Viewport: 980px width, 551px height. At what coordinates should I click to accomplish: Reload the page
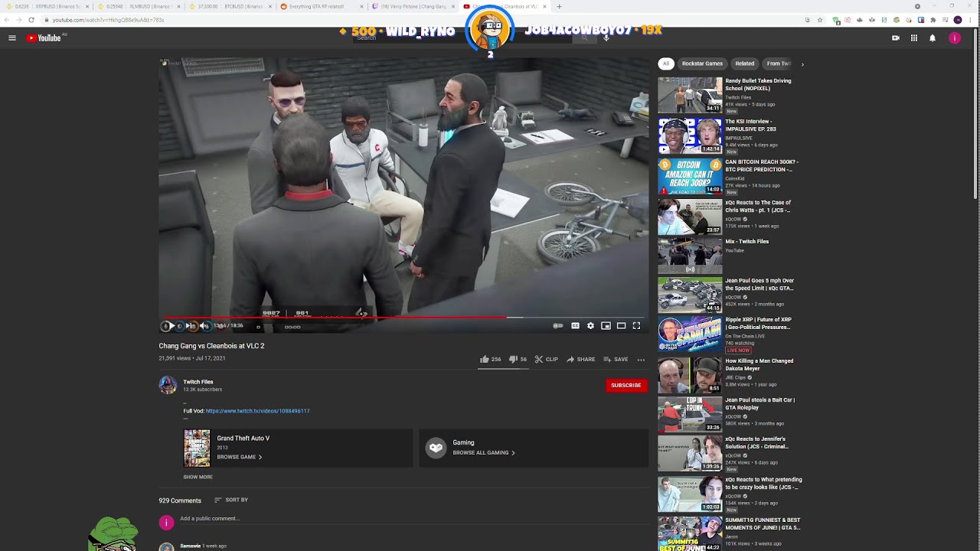[31, 20]
